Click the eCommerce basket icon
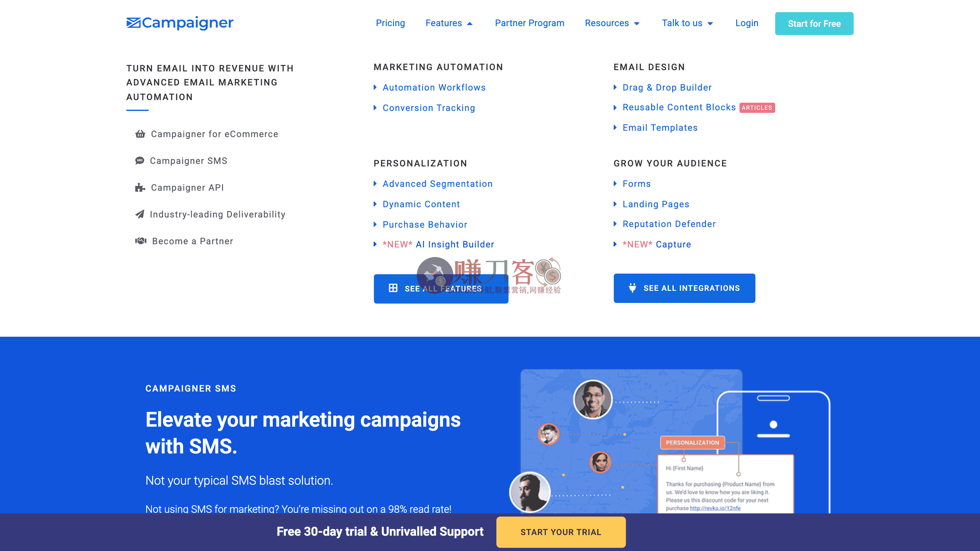 pyautogui.click(x=140, y=134)
